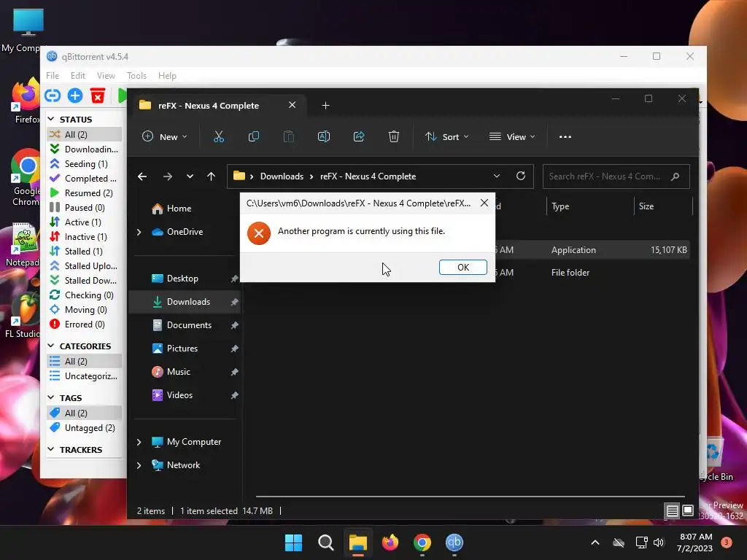The image size is (747, 560).
Task: Open the View dropdown menu
Action: click(512, 136)
